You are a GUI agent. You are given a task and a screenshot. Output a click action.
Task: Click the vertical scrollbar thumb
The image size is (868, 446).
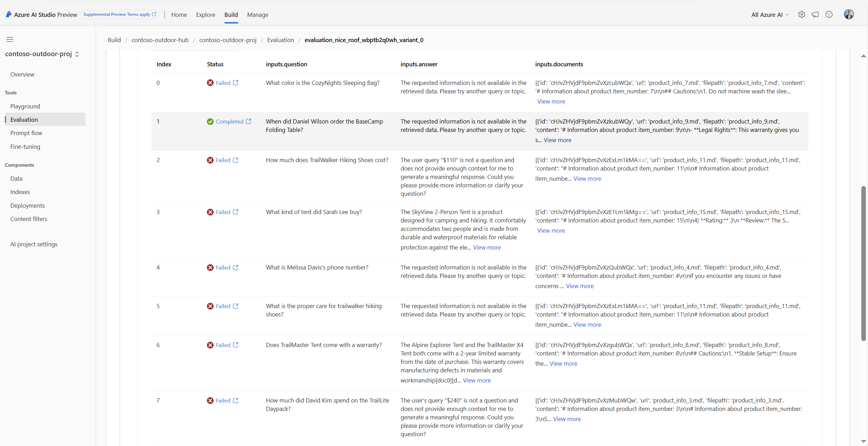[863, 263]
